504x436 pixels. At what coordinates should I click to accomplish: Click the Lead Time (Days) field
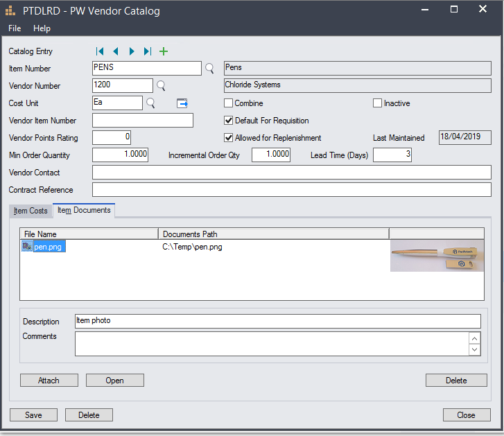pos(392,155)
